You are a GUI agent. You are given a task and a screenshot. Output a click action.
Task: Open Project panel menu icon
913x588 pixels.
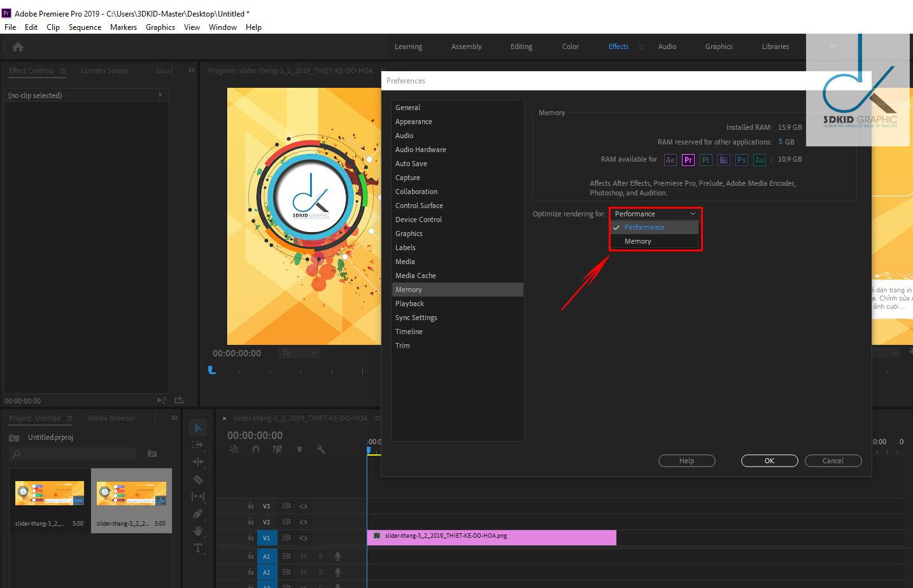[70, 418]
